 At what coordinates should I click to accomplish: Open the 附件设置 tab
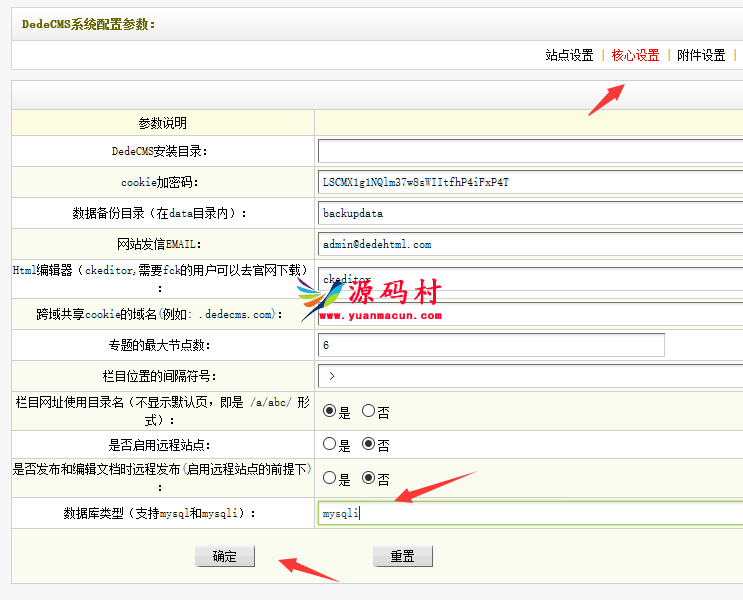point(701,55)
